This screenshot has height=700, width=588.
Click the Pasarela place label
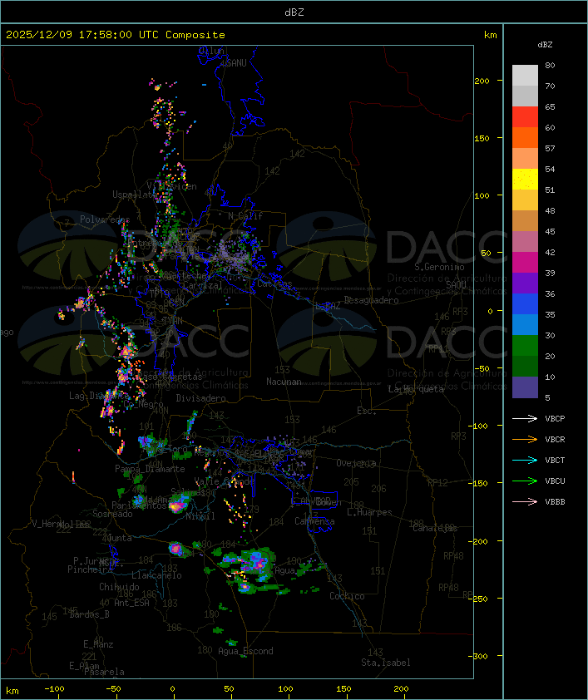pyautogui.click(x=104, y=672)
